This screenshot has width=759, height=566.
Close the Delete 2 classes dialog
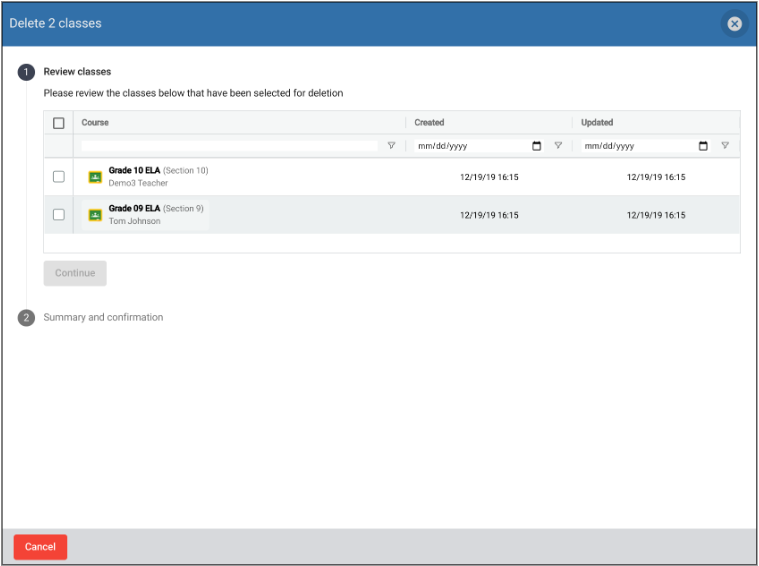tap(734, 24)
